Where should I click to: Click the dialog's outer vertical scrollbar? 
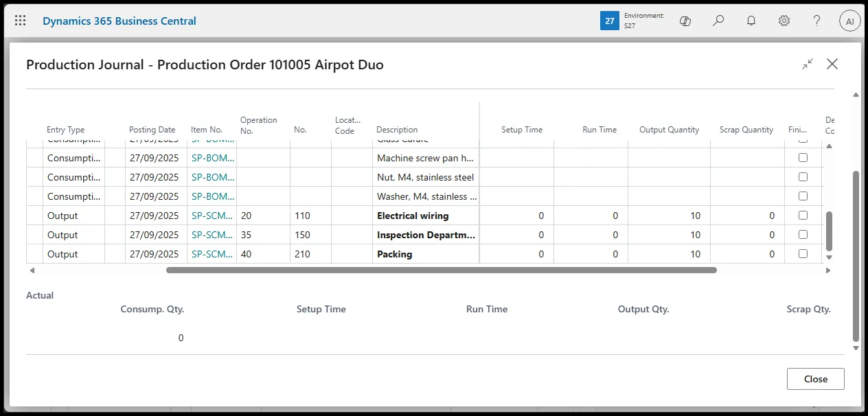pyautogui.click(x=856, y=256)
